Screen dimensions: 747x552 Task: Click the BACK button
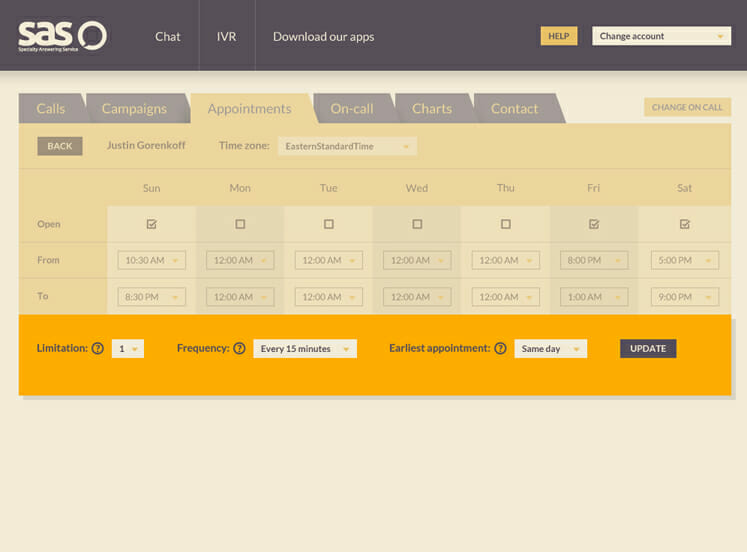click(x=60, y=146)
